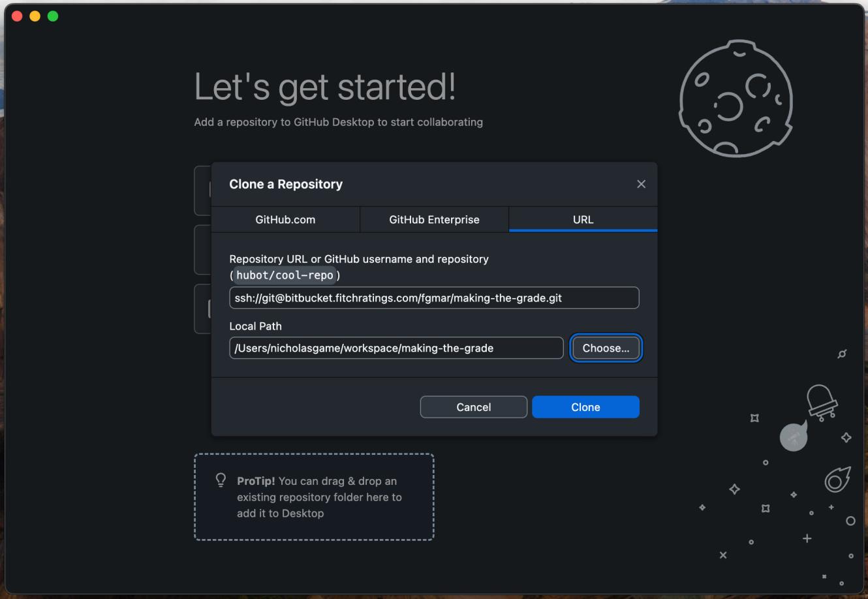
Task: Open the GitHub Enterprise tab
Action: [x=434, y=220]
